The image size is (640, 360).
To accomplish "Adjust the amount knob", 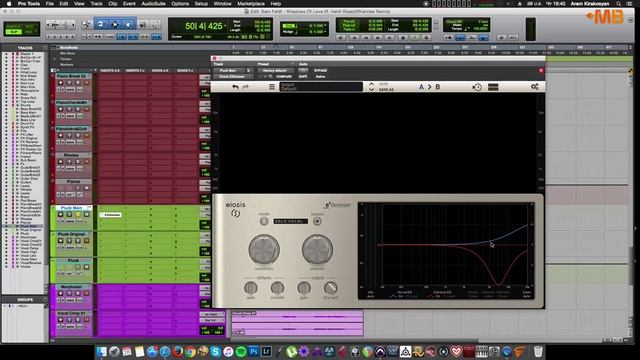I will [x=317, y=249].
